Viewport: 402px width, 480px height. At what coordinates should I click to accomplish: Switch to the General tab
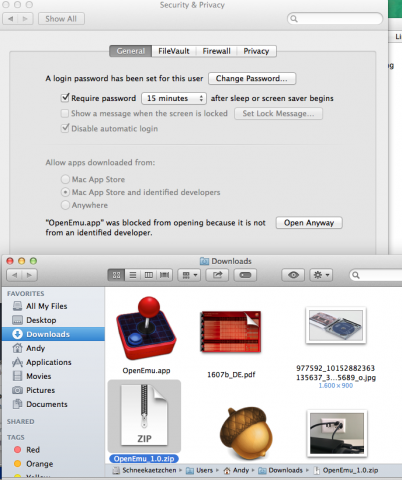point(131,51)
